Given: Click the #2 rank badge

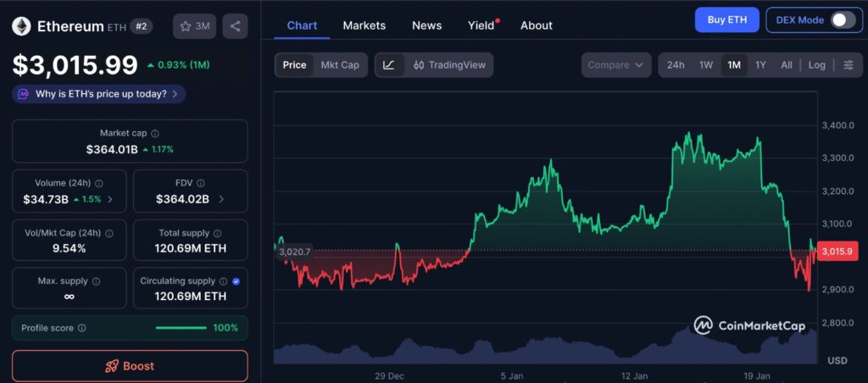Looking at the screenshot, I should pos(142,26).
